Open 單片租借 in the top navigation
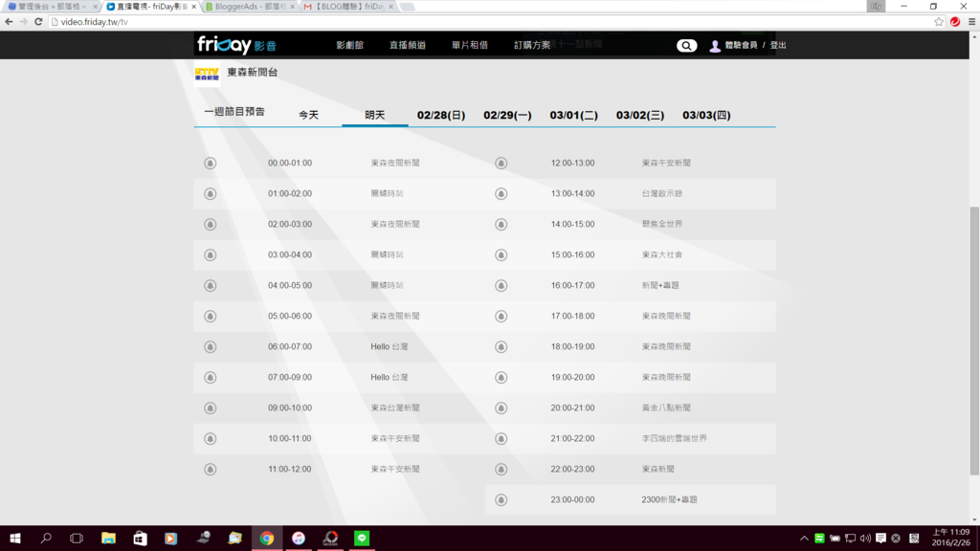 pos(470,45)
